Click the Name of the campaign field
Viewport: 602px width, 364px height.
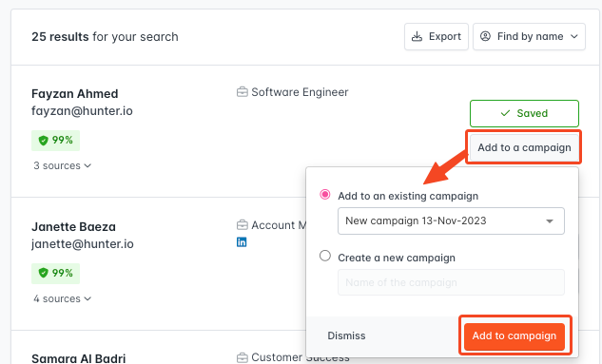point(451,282)
